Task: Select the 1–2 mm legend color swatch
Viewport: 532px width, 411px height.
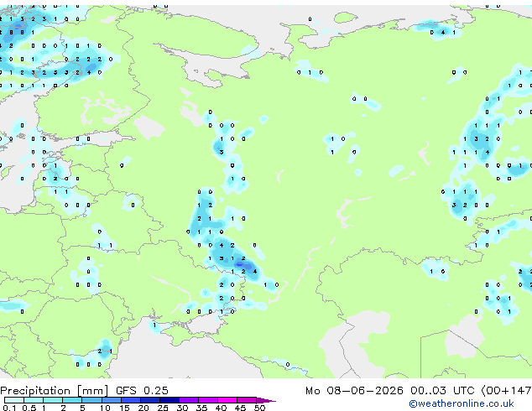Action: pos(53,400)
